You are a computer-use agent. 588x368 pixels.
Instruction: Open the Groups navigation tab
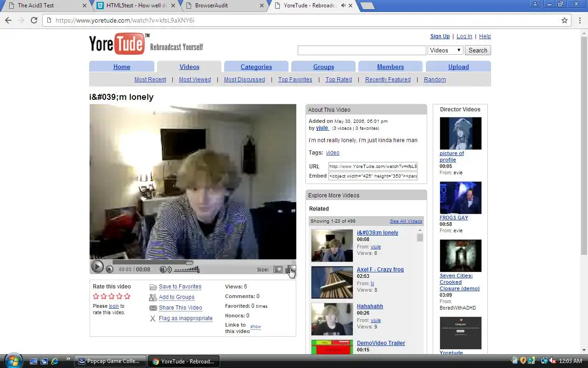click(x=323, y=67)
